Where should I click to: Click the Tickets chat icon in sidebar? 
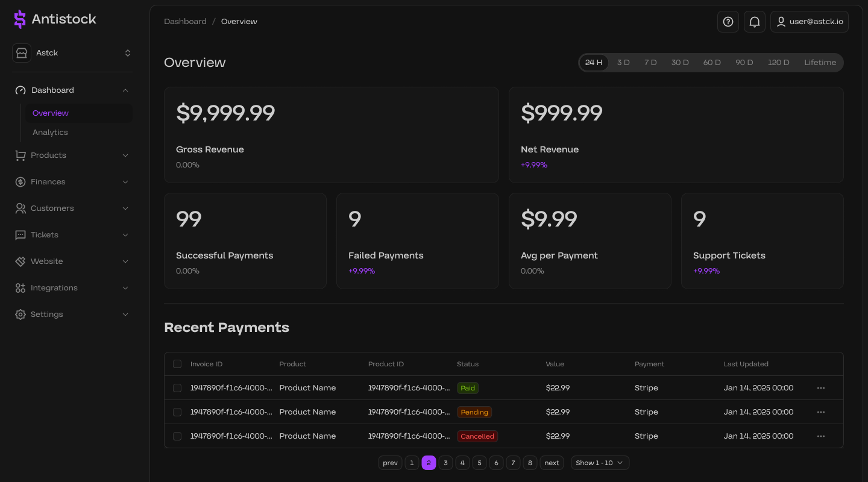click(x=20, y=234)
